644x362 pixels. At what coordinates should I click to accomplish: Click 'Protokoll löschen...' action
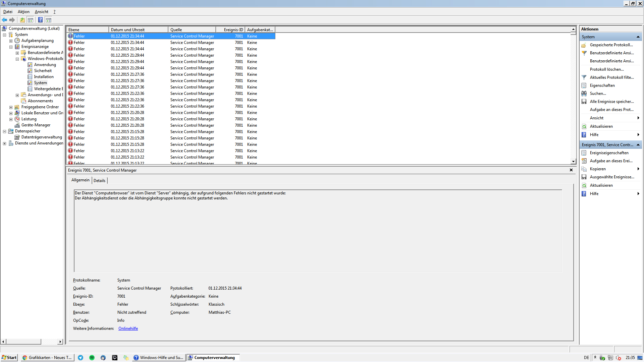coord(607,69)
